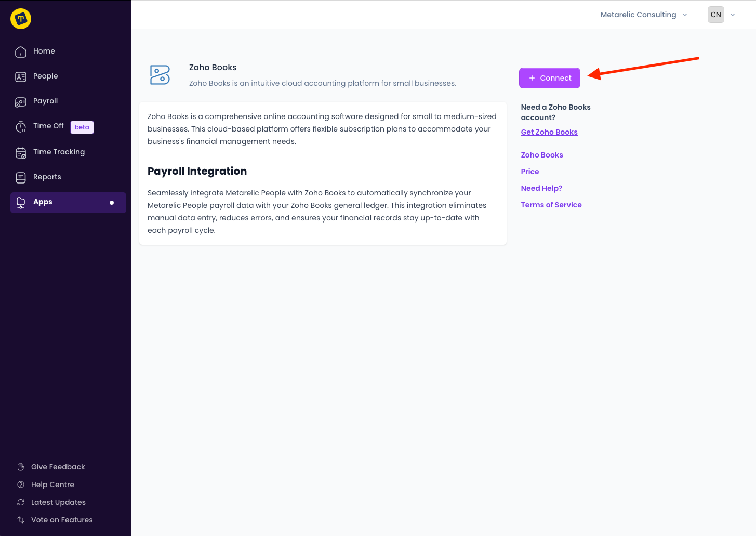Screen dimensions: 756x536
Task: Click the Latest Updates refresh icon
Action: pyautogui.click(x=21, y=502)
